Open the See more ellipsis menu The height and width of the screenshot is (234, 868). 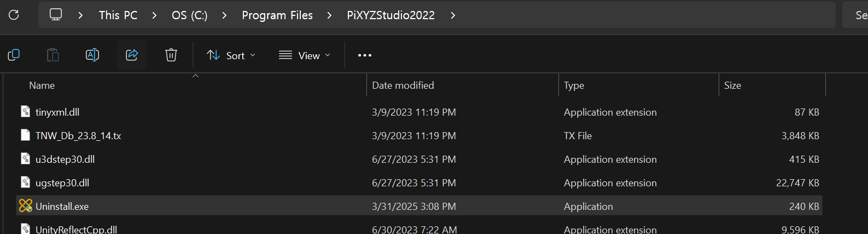click(365, 55)
